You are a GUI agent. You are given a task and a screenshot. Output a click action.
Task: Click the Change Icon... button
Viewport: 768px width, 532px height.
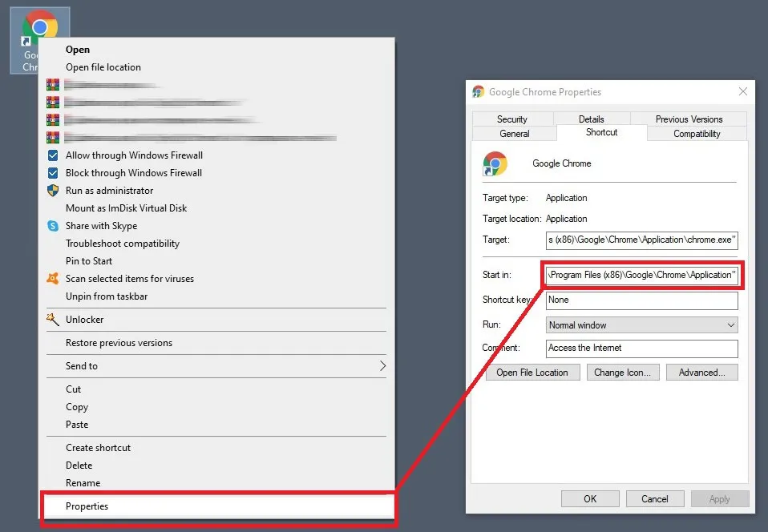(623, 373)
